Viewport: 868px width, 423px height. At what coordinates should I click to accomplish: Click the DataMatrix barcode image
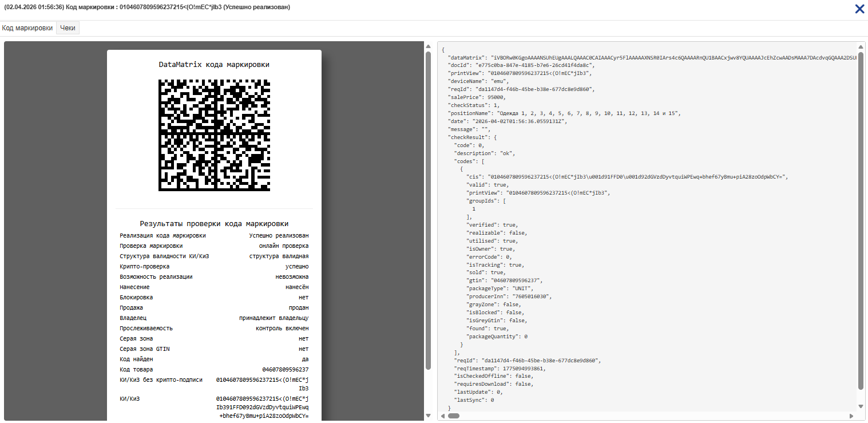click(x=214, y=135)
